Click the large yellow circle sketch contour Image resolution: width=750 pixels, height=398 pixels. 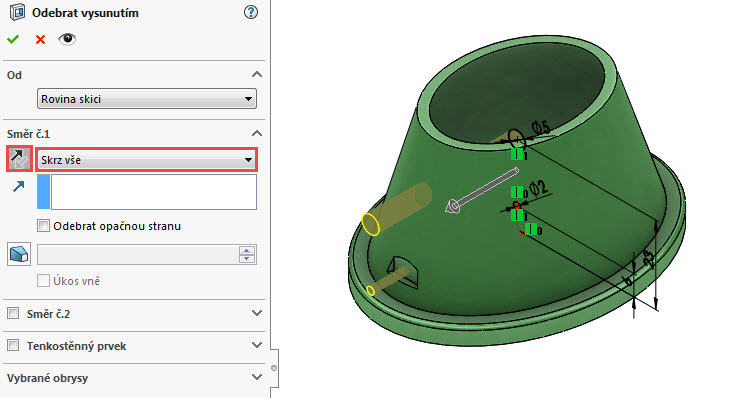pos(371,224)
